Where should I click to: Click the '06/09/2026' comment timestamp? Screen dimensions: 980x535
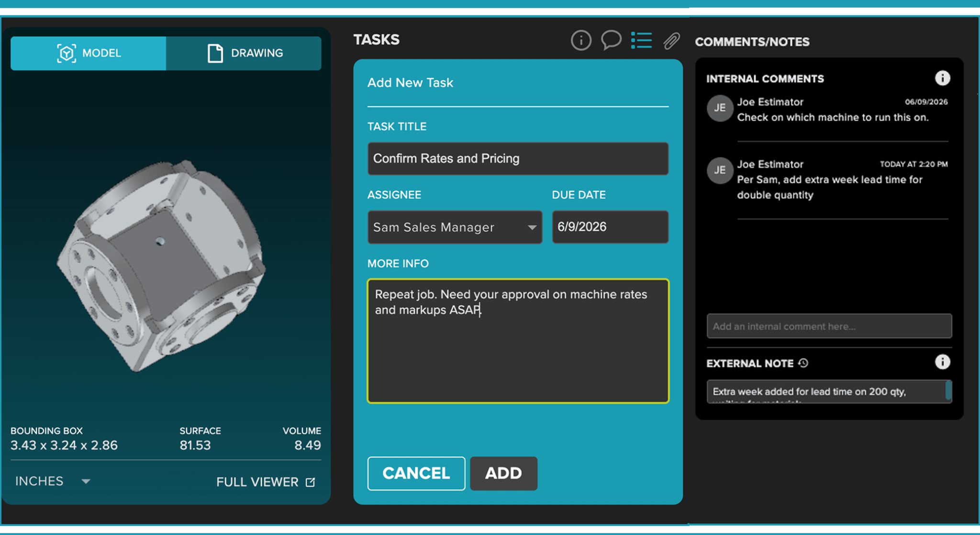click(x=926, y=102)
